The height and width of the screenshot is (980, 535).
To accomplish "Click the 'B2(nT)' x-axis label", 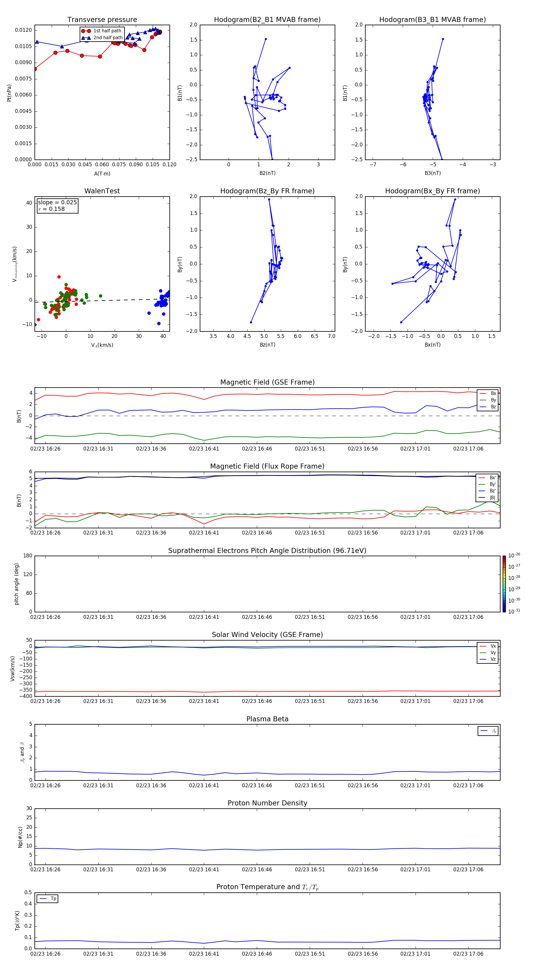I will point(267,173).
